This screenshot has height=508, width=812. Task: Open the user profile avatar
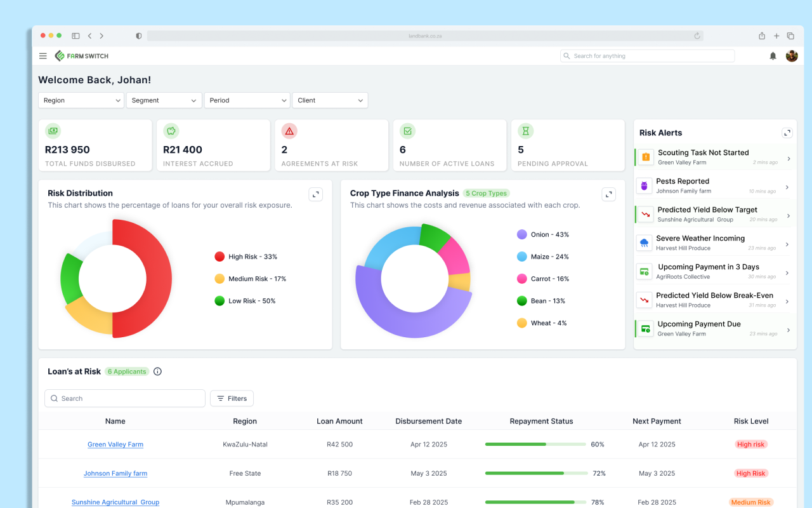coord(792,56)
